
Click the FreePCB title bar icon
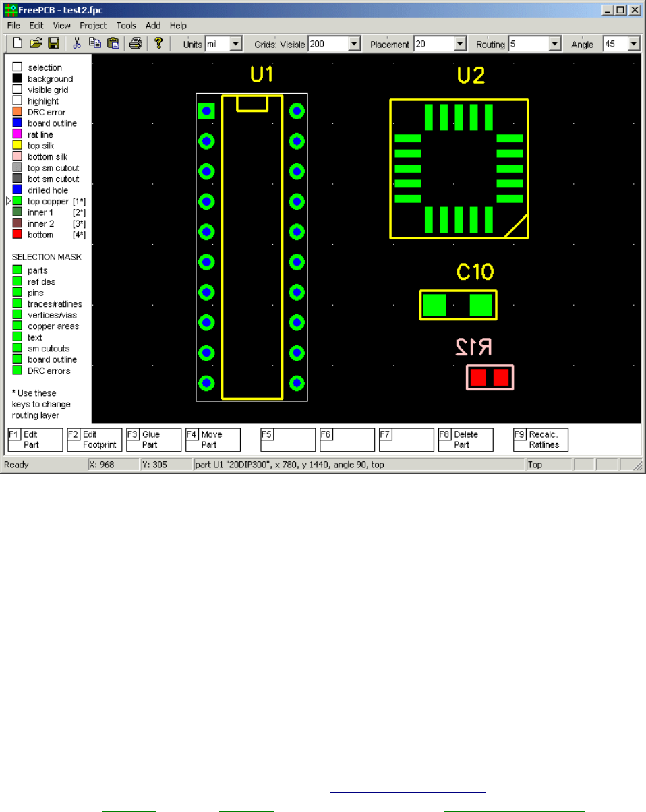coord(9,10)
